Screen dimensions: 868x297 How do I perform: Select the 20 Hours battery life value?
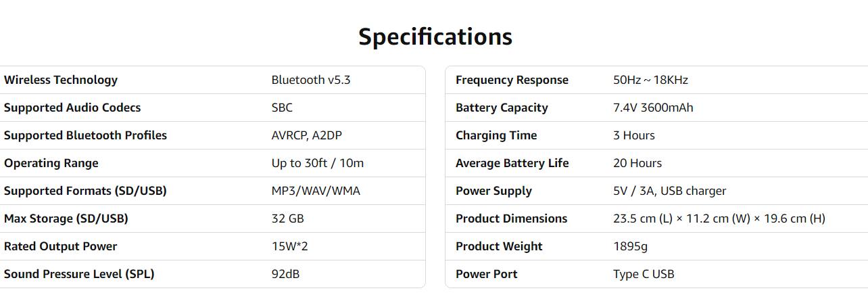click(637, 163)
